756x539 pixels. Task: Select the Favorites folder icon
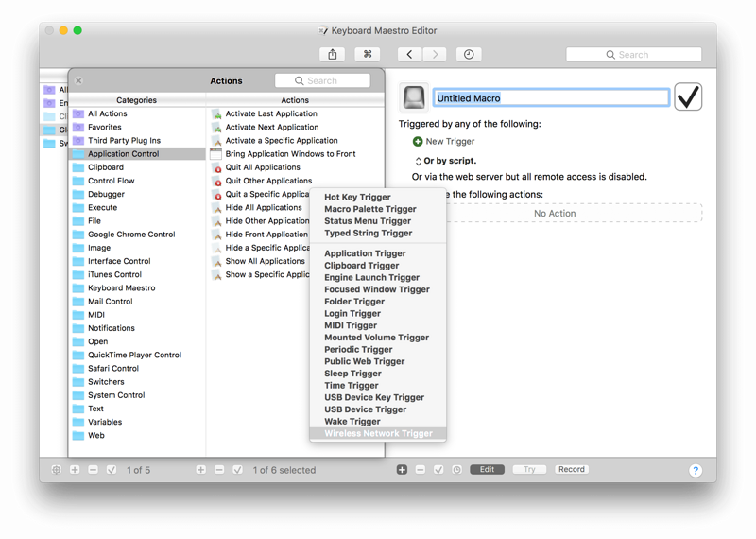(x=78, y=127)
